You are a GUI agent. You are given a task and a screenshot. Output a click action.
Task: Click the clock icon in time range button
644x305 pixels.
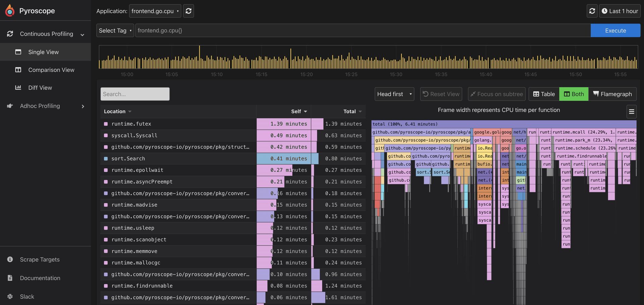pyautogui.click(x=604, y=11)
